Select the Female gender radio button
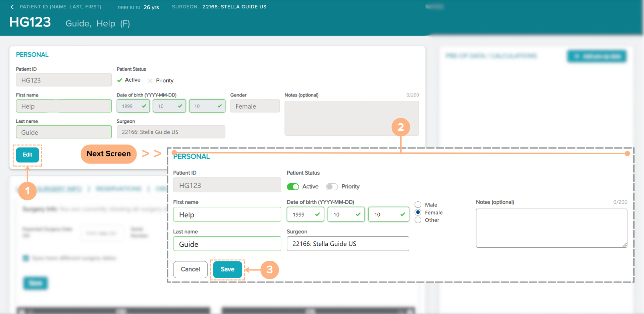The height and width of the screenshot is (314, 644). (x=418, y=212)
